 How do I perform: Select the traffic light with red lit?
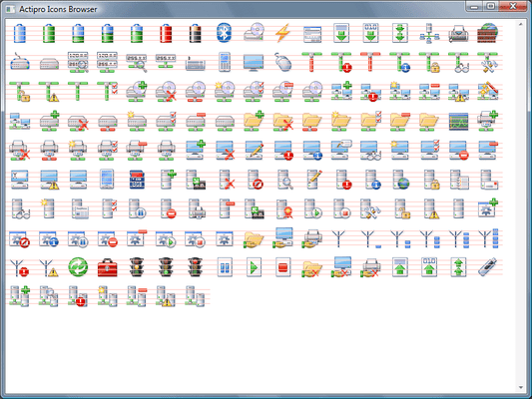click(195, 267)
